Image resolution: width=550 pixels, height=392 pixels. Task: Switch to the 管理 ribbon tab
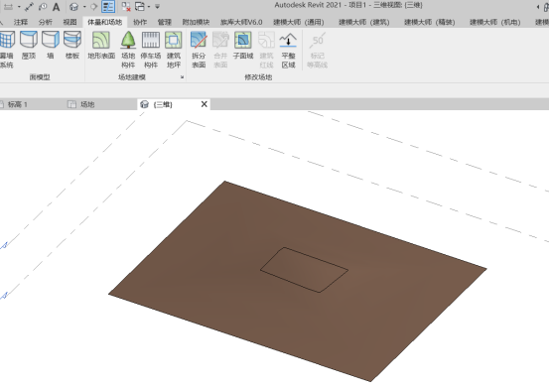point(164,22)
